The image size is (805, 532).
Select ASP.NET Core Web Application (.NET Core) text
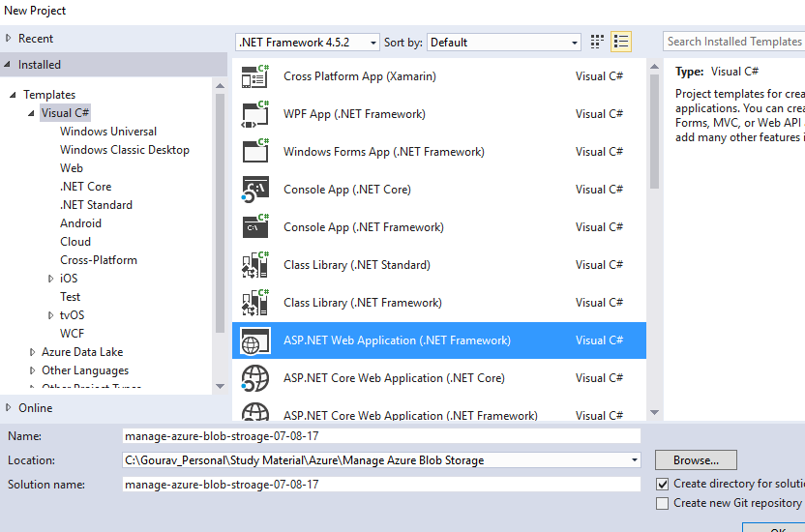[x=394, y=378]
